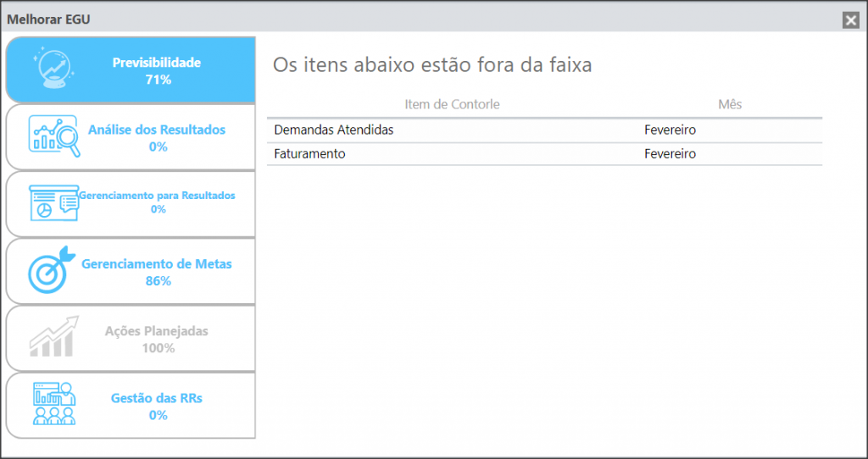Image resolution: width=868 pixels, height=459 pixels.
Task: Select the Previsibilidade 71% tab
Action: click(131, 70)
